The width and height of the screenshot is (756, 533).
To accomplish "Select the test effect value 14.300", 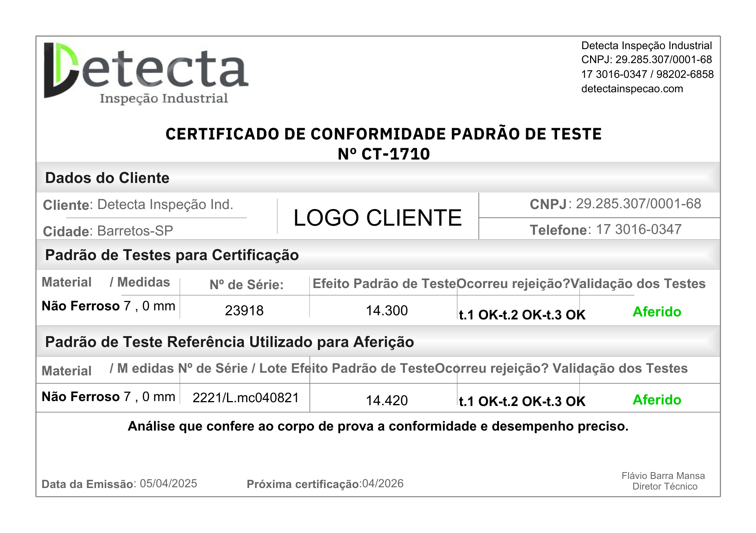I will coord(387,311).
